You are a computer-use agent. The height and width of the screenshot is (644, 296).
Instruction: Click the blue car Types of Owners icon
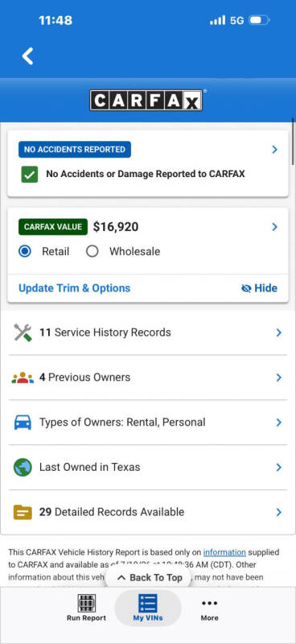point(23,422)
